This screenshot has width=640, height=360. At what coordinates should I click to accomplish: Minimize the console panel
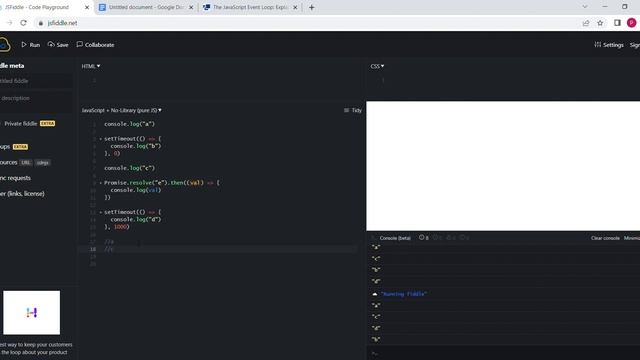632,238
